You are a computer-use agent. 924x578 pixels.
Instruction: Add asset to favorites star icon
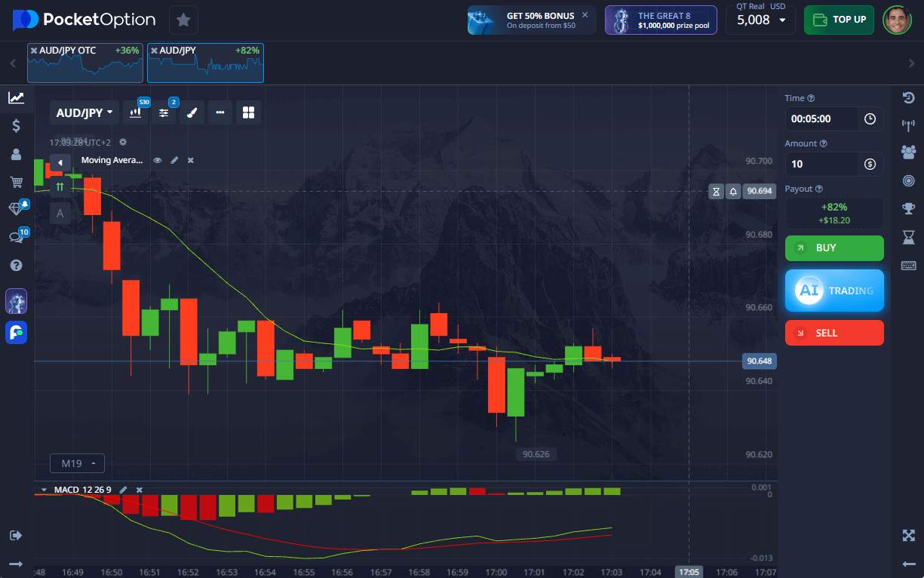[183, 20]
